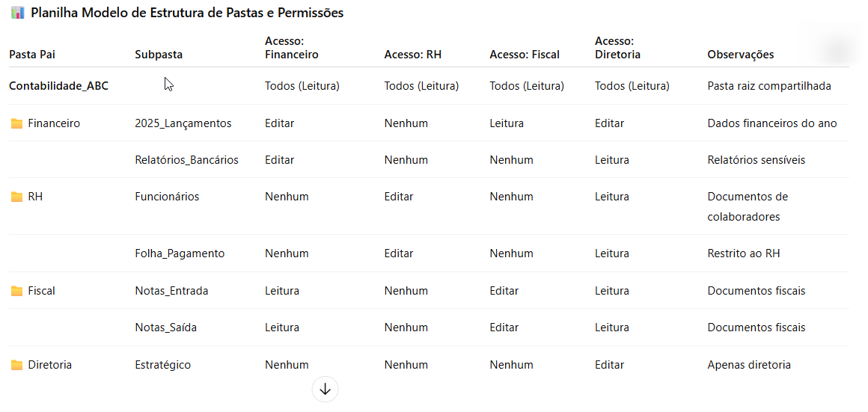
Task: Click the Subpasta column header
Action: click(x=159, y=55)
